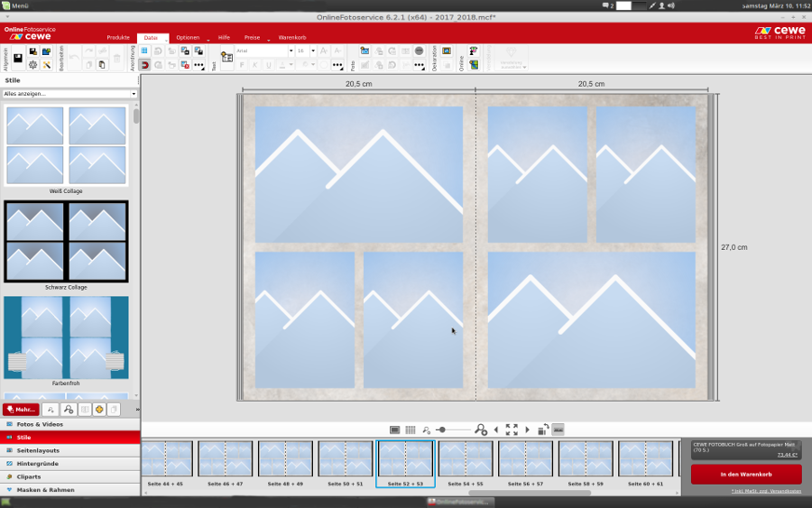Click the delete image red-x icon

click(x=185, y=65)
